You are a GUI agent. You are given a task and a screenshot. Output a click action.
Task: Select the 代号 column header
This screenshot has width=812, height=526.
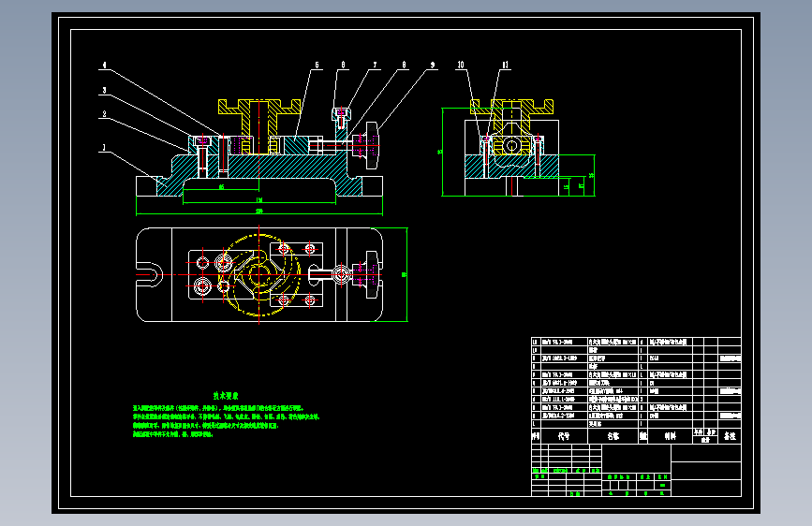tap(564, 436)
